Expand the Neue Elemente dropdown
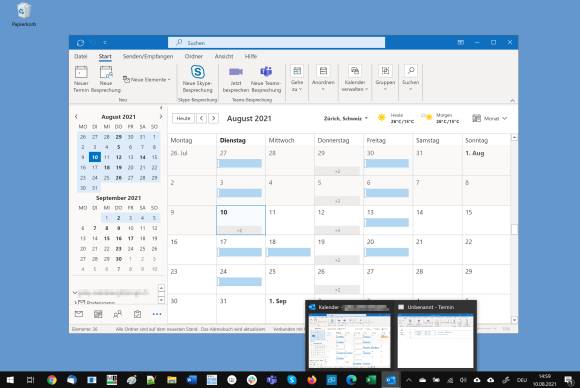Image resolution: width=580 pixels, height=388 pixels. coord(146,80)
